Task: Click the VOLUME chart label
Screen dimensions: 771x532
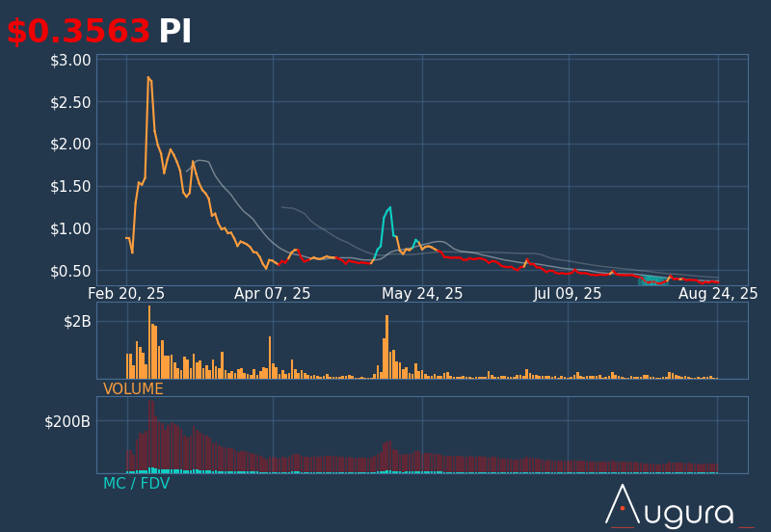Action: pyautogui.click(x=133, y=389)
